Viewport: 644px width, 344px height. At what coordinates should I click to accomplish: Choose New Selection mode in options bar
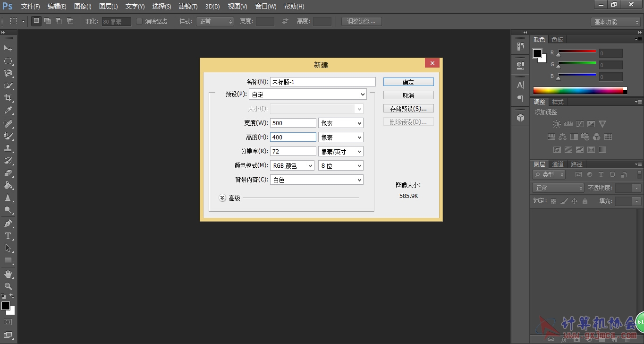coord(36,21)
